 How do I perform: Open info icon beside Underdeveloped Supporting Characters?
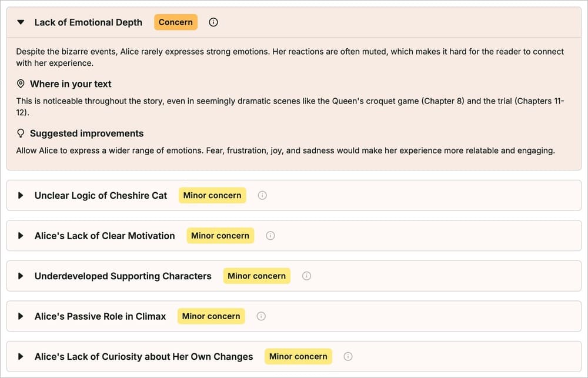pos(306,276)
